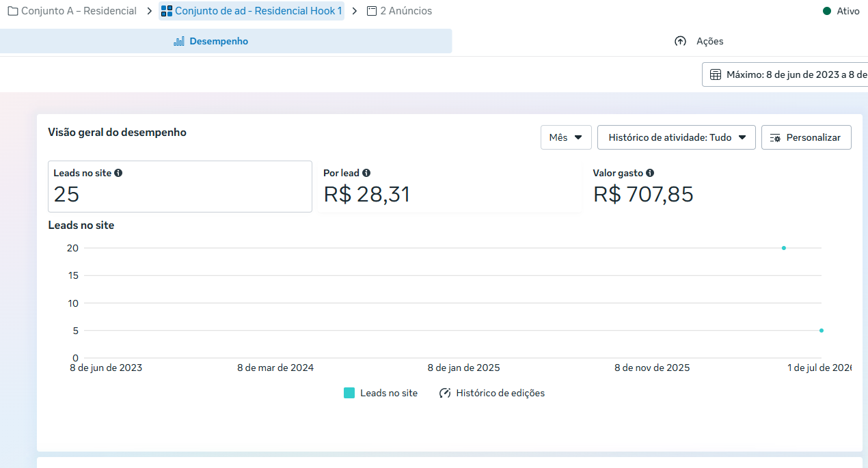Click Leads no site legend label
This screenshot has height=468, width=868.
pos(389,393)
